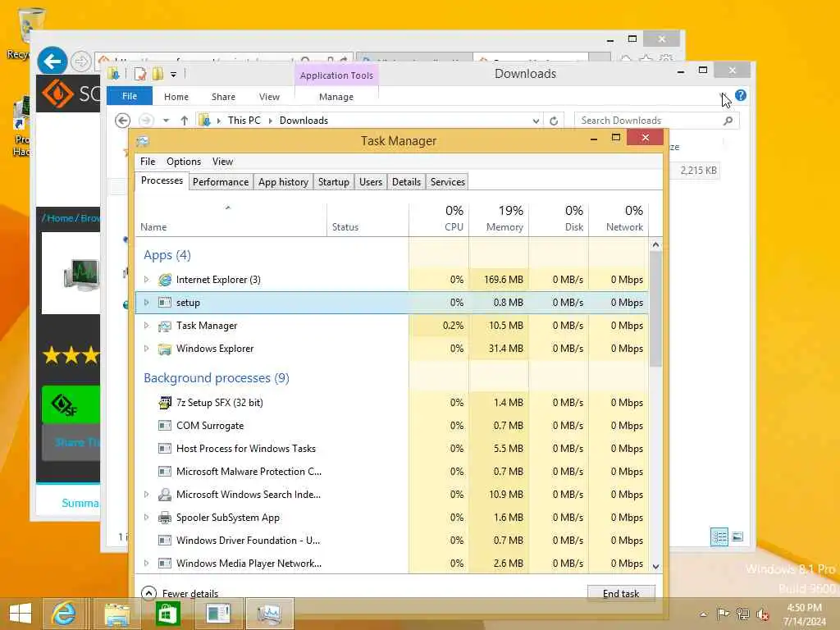Open the Task Manager File menu
Image resolution: width=840 pixels, height=630 pixels.
pyautogui.click(x=148, y=162)
